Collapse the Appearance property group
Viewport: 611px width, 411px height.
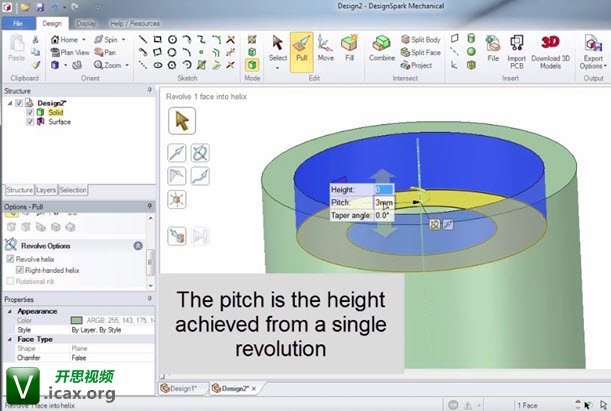pos(10,311)
